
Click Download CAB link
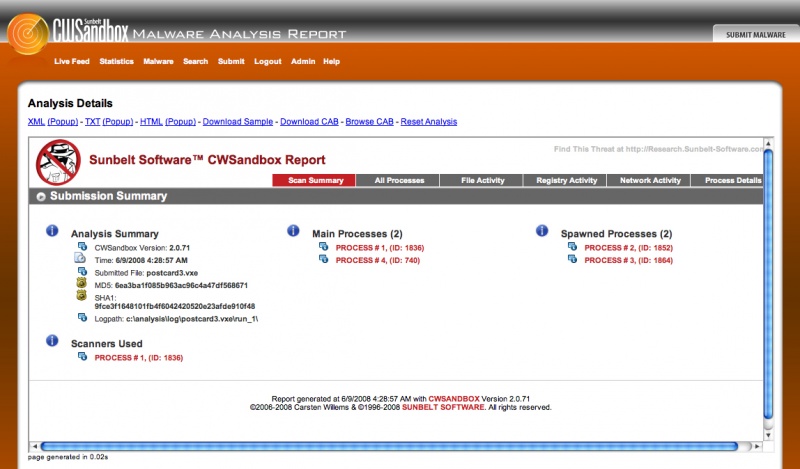309,121
